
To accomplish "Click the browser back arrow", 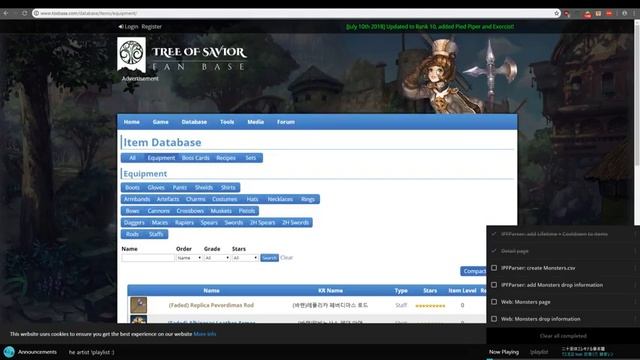I will click(x=5, y=13).
